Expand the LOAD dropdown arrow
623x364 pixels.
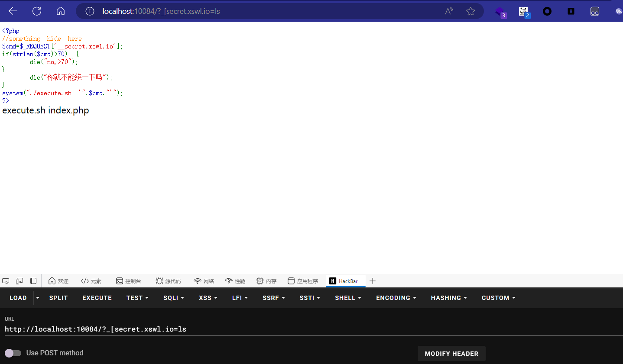[x=38, y=298]
